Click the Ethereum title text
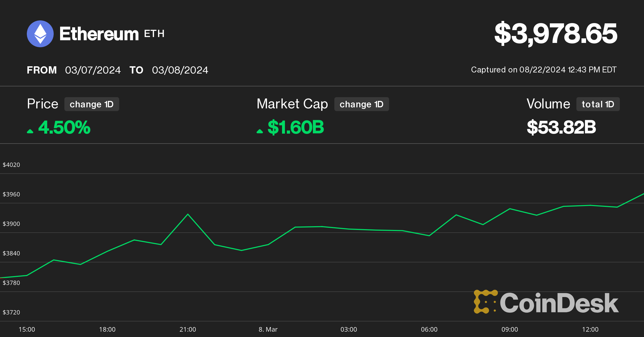Viewport: 644px width, 337px height. 99,34
